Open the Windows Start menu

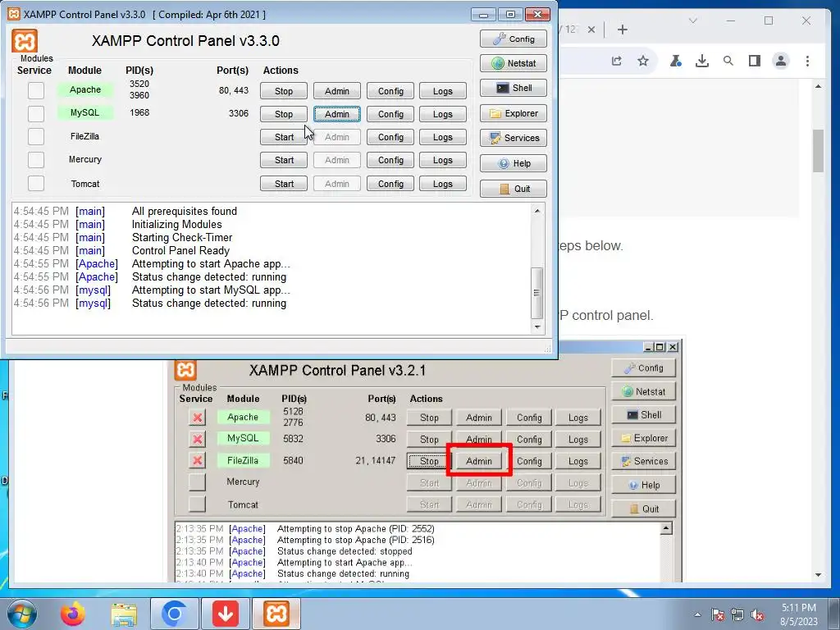(22, 614)
